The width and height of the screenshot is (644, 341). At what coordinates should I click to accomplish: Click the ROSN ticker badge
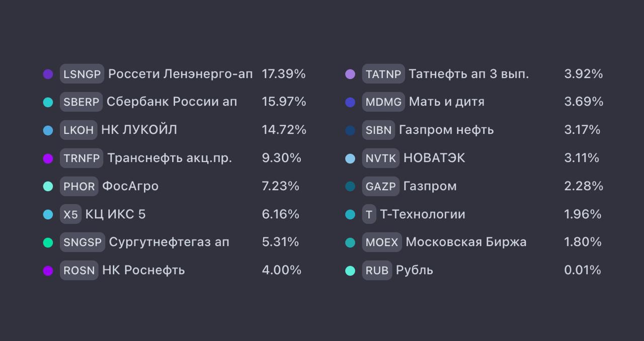79,271
